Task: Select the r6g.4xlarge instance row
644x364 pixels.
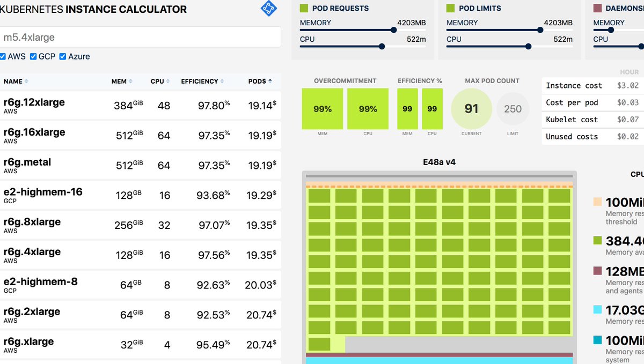Action: [x=140, y=255]
